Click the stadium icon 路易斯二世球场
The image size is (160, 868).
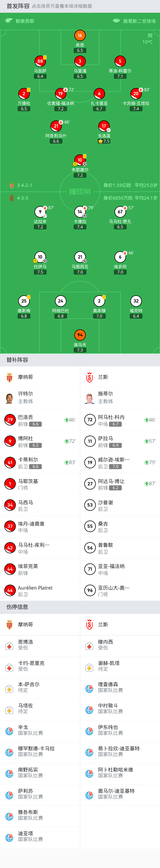coord(117,20)
